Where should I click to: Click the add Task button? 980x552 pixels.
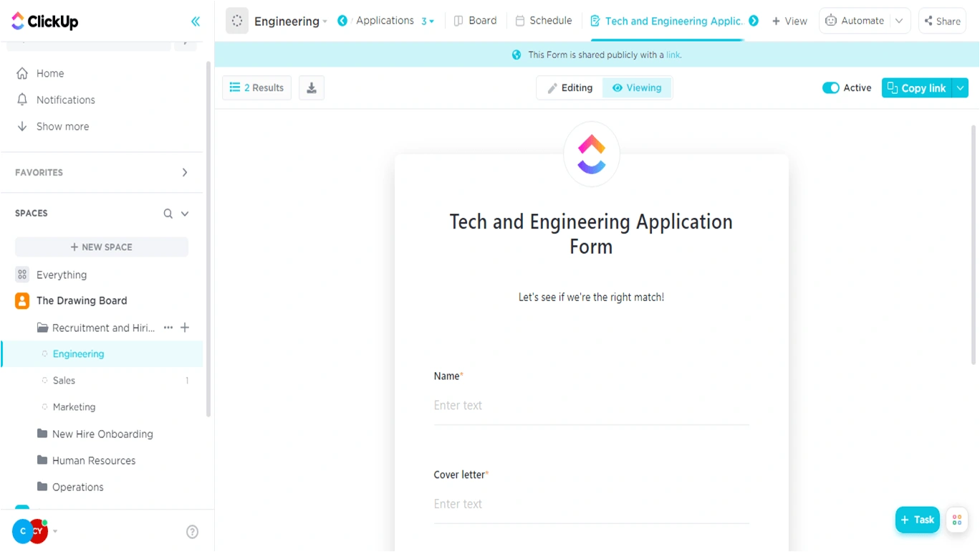(x=917, y=520)
